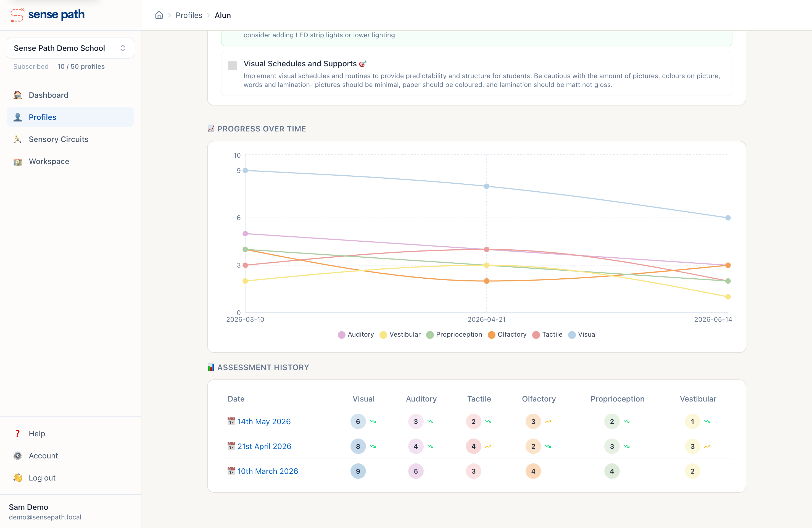The width and height of the screenshot is (812, 528).
Task: Open Profiles breadcrumb link
Action: point(189,15)
